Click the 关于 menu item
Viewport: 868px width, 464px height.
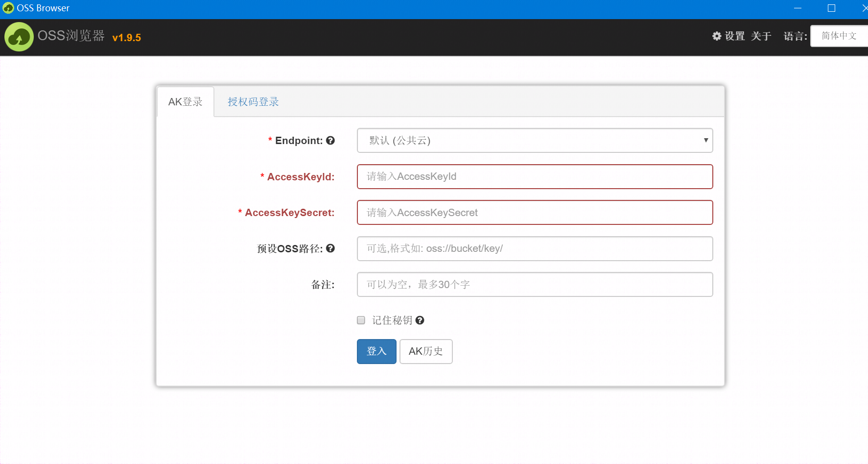(x=761, y=36)
